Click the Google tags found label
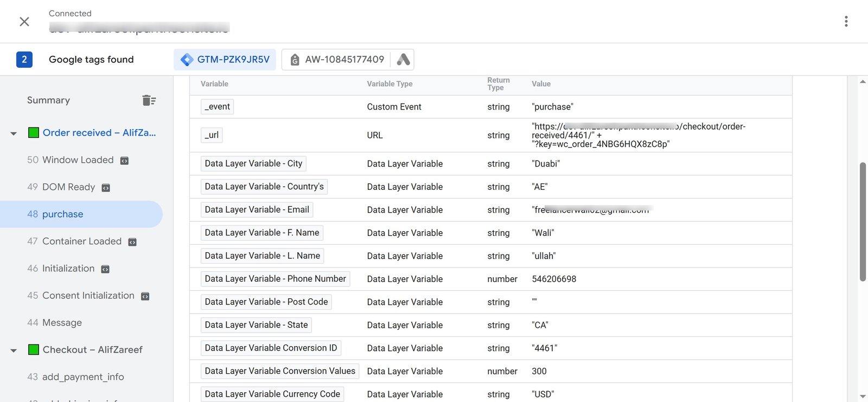The width and height of the screenshot is (868, 402). [x=91, y=60]
